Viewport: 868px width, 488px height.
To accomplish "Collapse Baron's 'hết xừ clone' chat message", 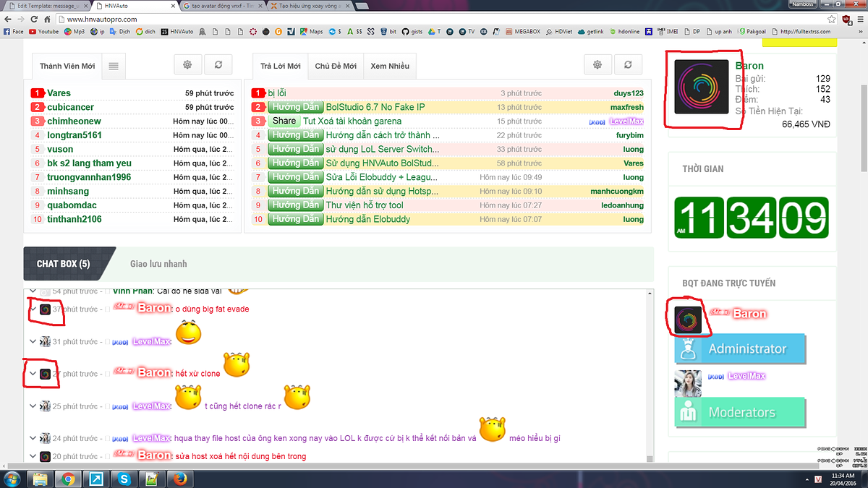I will click(x=32, y=373).
